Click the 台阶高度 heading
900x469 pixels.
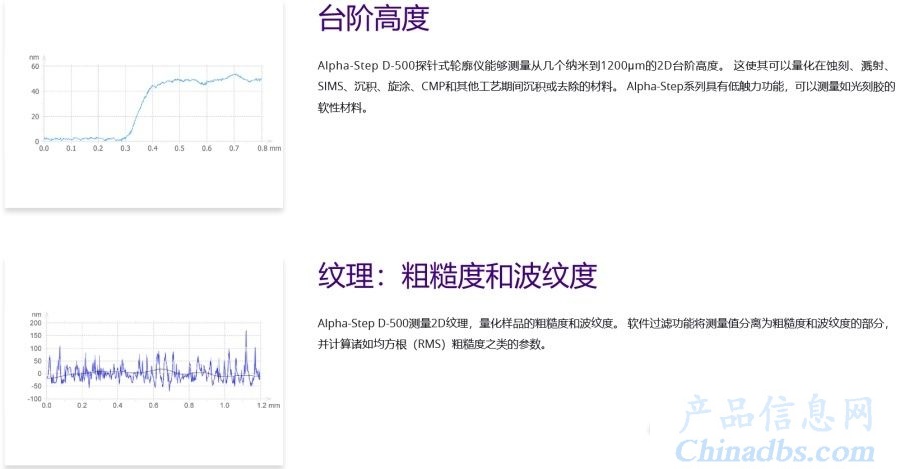pos(374,18)
